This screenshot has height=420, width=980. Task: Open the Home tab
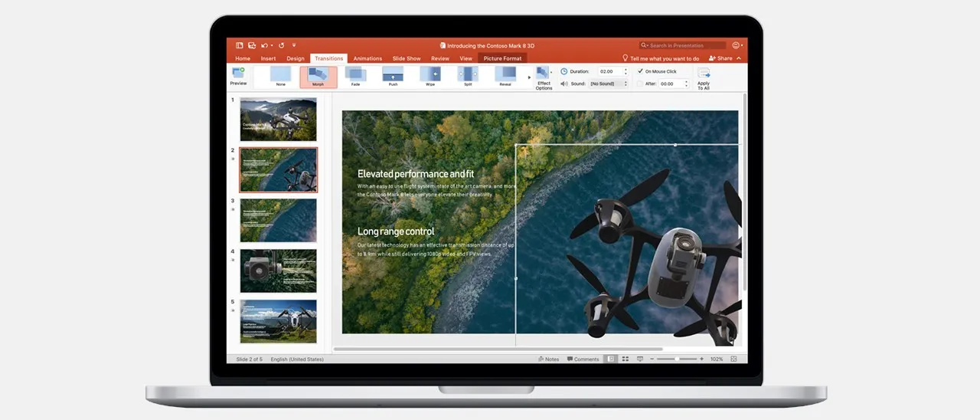tap(243, 58)
